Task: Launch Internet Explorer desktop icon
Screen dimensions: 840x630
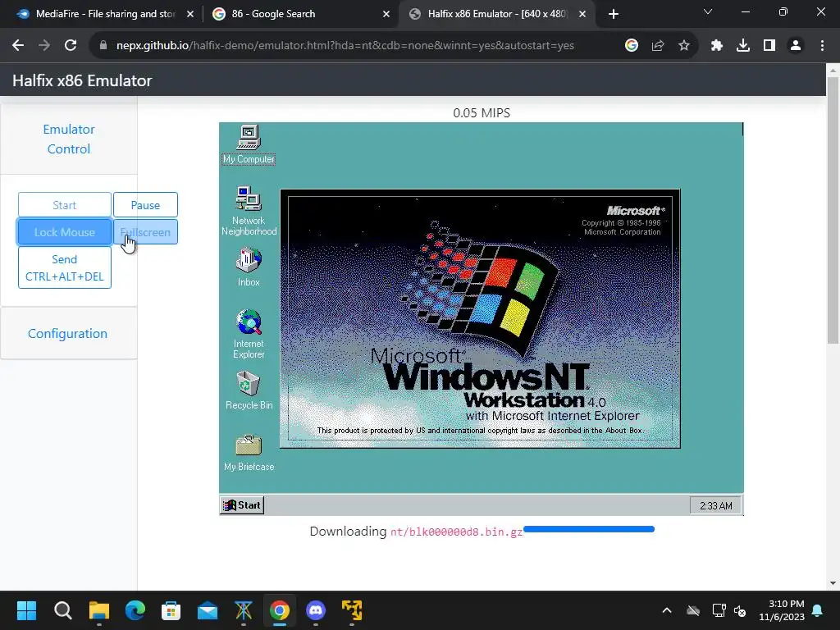Action: tap(249, 333)
